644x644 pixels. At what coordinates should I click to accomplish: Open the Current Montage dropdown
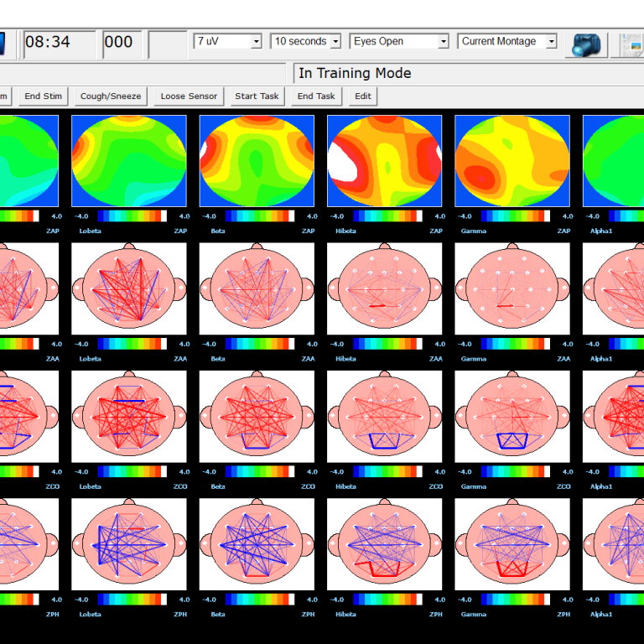[x=507, y=41]
